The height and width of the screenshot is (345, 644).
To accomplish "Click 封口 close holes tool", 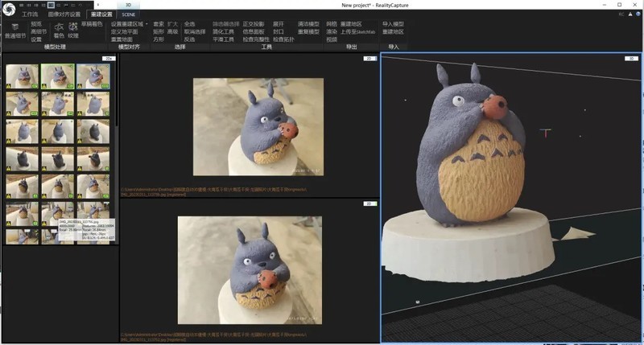I will point(279,31).
